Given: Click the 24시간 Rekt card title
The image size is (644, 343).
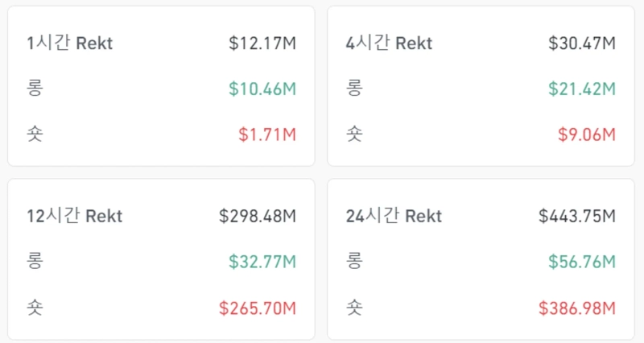Looking at the screenshot, I should click(394, 216).
